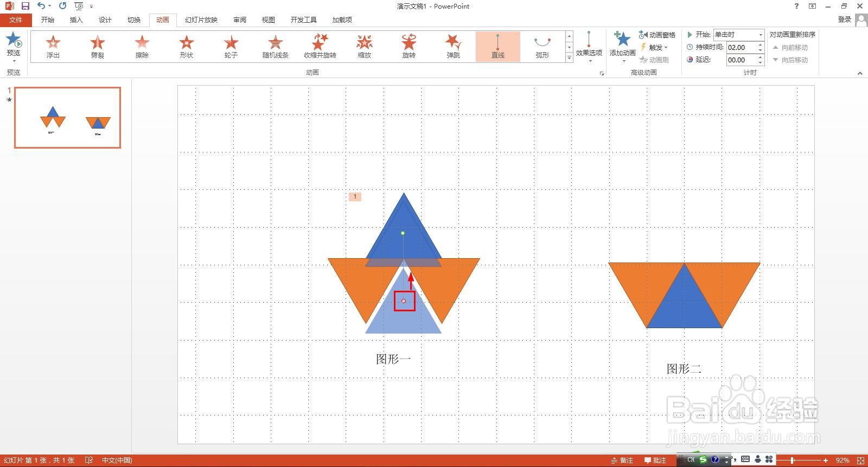Fit slide to current window
The image size is (868, 467).
pos(860,460)
